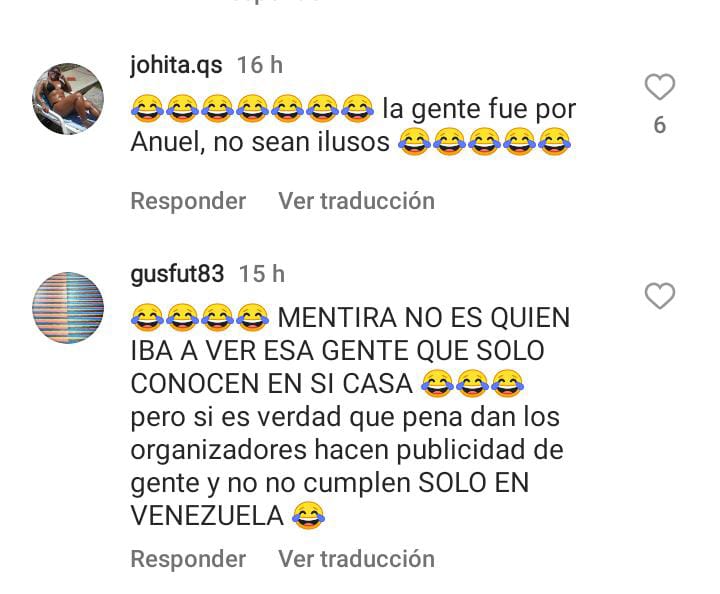This screenshot has width=720, height=594.
Task: Show translation of johita.qs comment
Action: (356, 201)
